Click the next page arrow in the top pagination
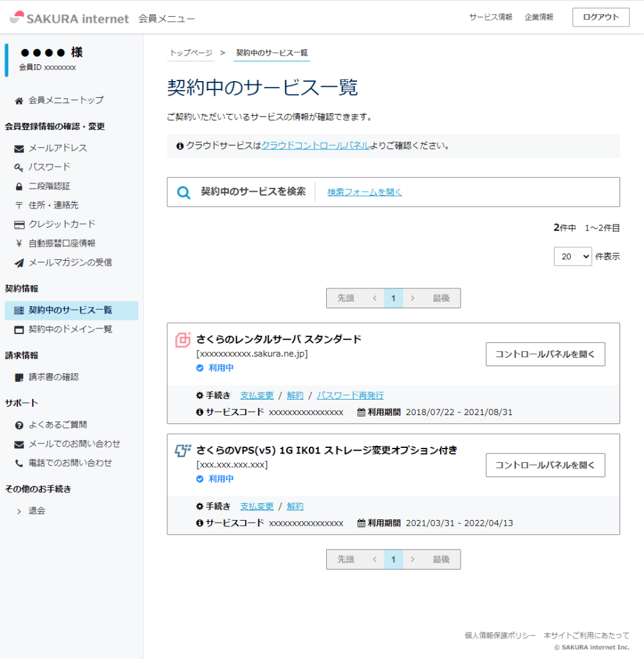 click(412, 299)
